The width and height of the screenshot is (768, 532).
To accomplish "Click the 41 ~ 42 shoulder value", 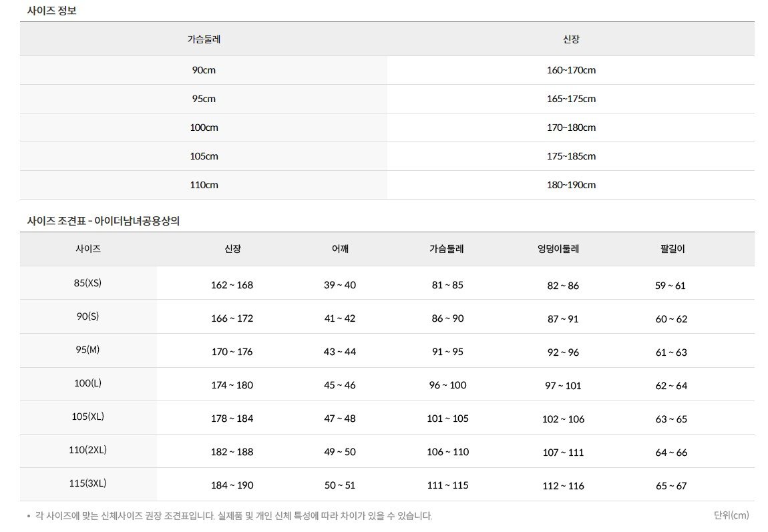I will (340, 318).
